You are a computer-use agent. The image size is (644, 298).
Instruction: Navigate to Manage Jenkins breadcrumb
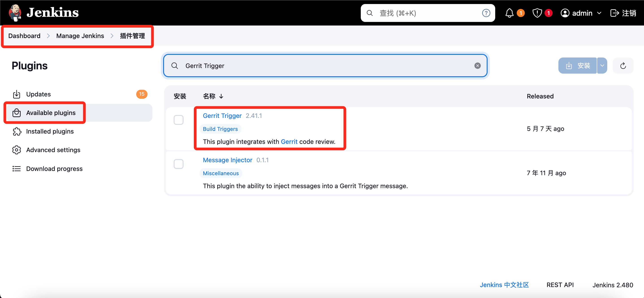click(80, 36)
